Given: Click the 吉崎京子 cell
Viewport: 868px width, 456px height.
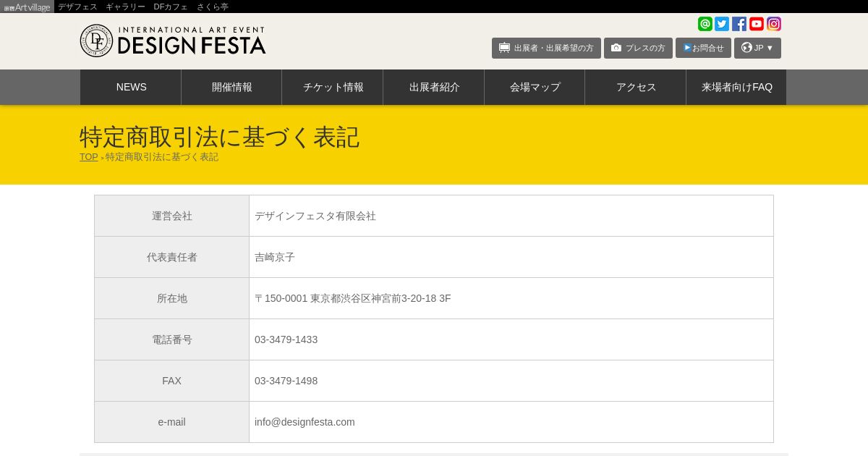Looking at the screenshot, I should (x=511, y=257).
